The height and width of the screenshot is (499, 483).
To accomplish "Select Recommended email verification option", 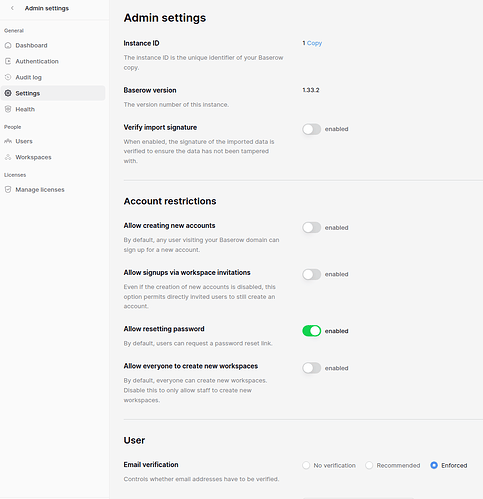I will [369, 465].
